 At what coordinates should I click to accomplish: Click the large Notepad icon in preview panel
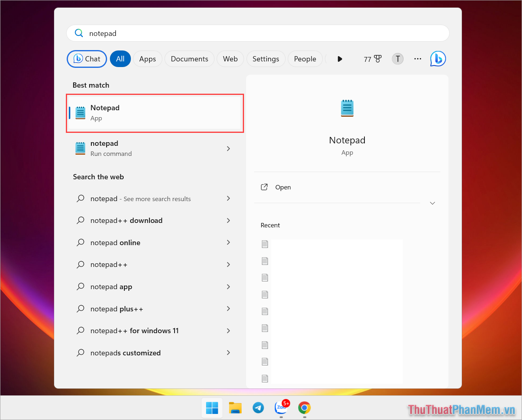tap(347, 108)
